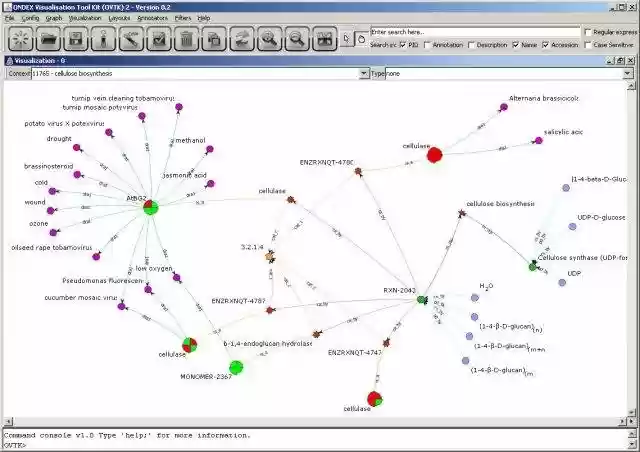
Task: Click the graph horizontal scrollbar left arrow
Action: (8, 421)
